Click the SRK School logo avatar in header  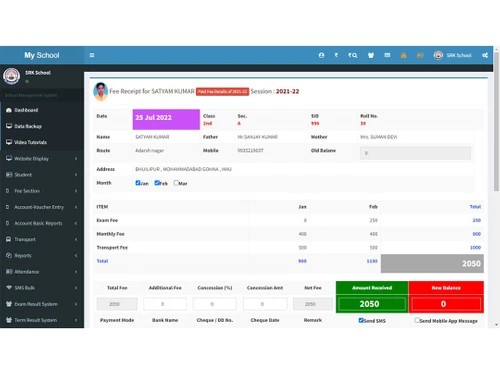[438, 55]
